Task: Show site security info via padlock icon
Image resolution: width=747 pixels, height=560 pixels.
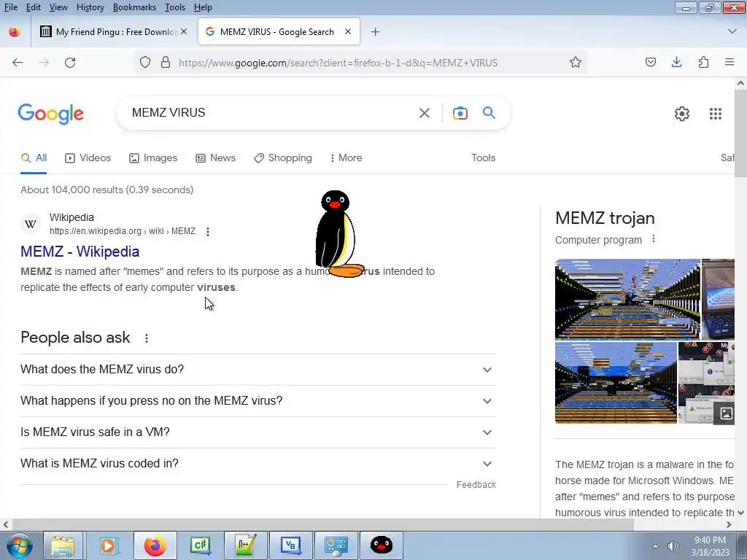Action: click(x=166, y=63)
